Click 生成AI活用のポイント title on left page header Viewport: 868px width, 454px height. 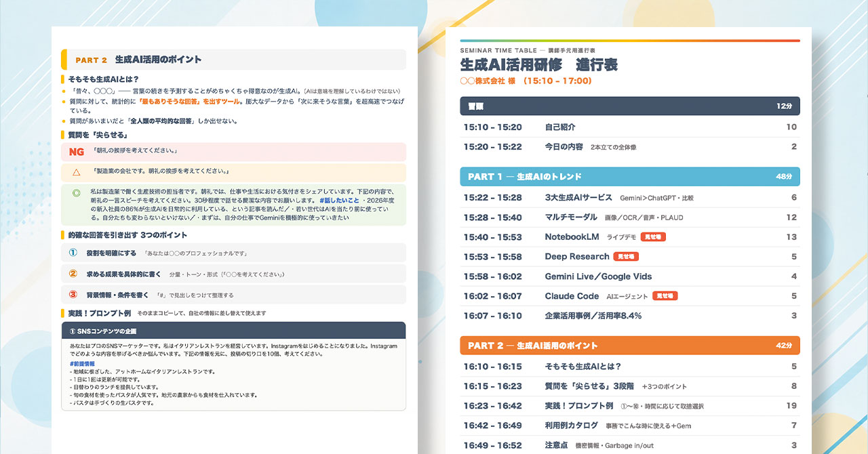[158, 60]
